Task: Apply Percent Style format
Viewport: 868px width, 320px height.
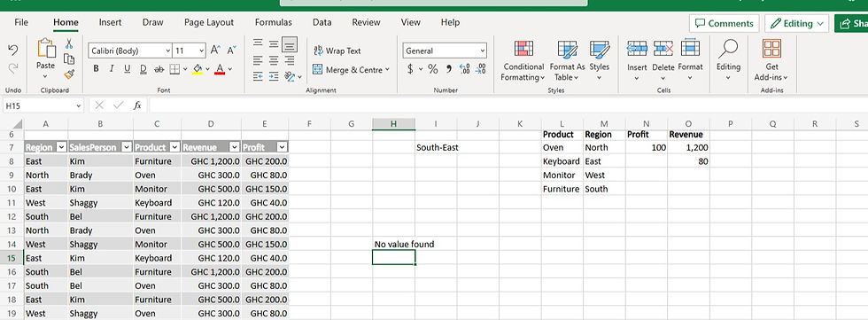Action: tap(433, 69)
